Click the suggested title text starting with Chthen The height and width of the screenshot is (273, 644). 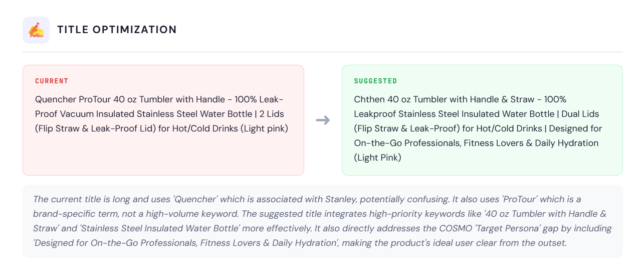point(478,128)
